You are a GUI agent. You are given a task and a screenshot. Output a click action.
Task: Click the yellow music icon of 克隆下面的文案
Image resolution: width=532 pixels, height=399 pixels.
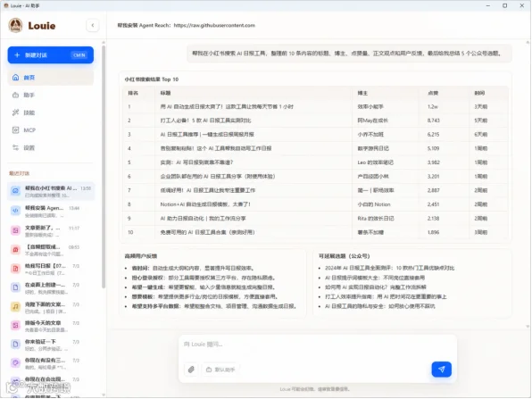click(x=15, y=307)
